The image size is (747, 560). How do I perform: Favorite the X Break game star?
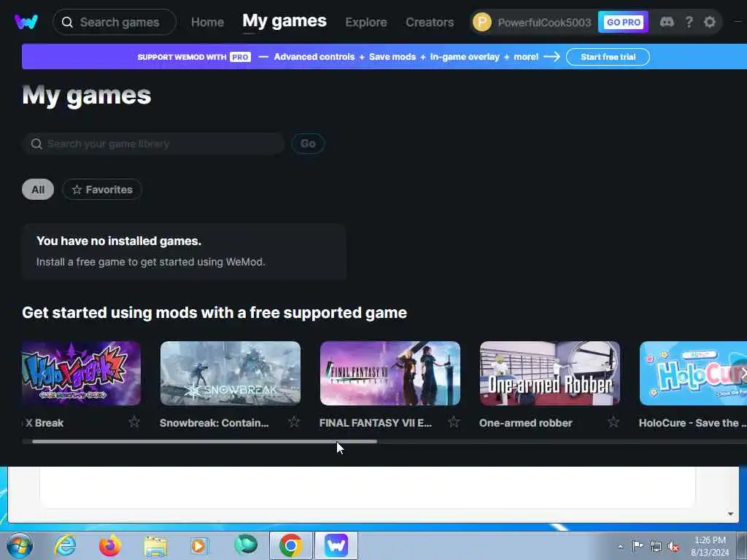click(x=134, y=422)
